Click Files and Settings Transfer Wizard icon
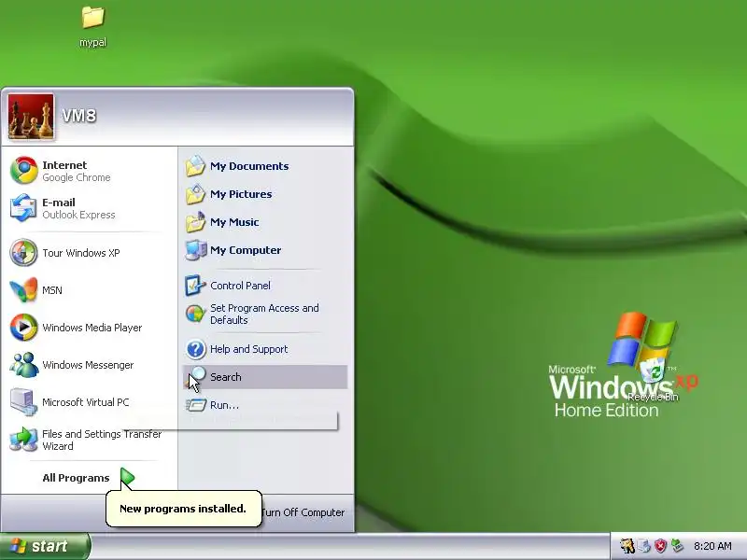This screenshot has height=560, width=747. pos(23,440)
